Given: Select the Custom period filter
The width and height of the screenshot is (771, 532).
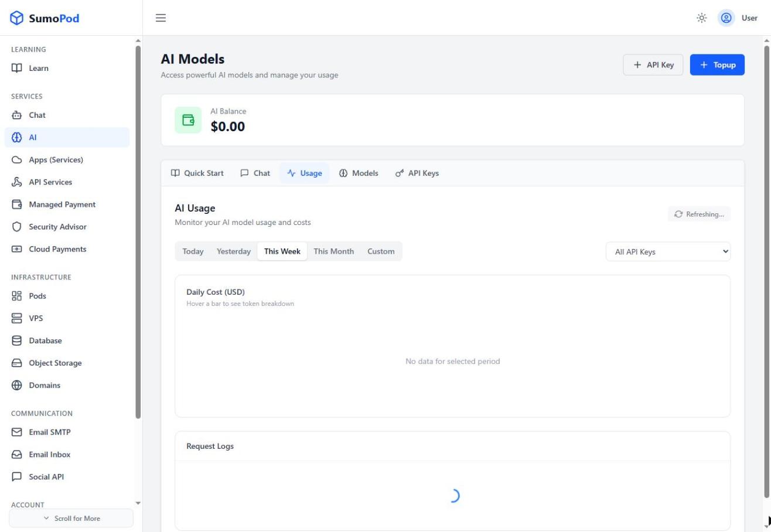Looking at the screenshot, I should click(381, 251).
